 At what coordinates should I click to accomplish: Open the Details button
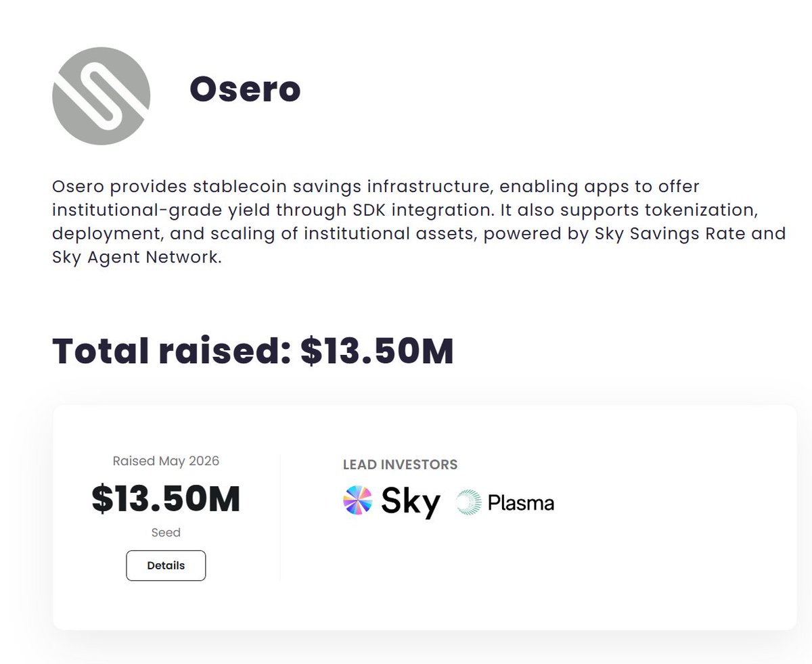point(166,565)
